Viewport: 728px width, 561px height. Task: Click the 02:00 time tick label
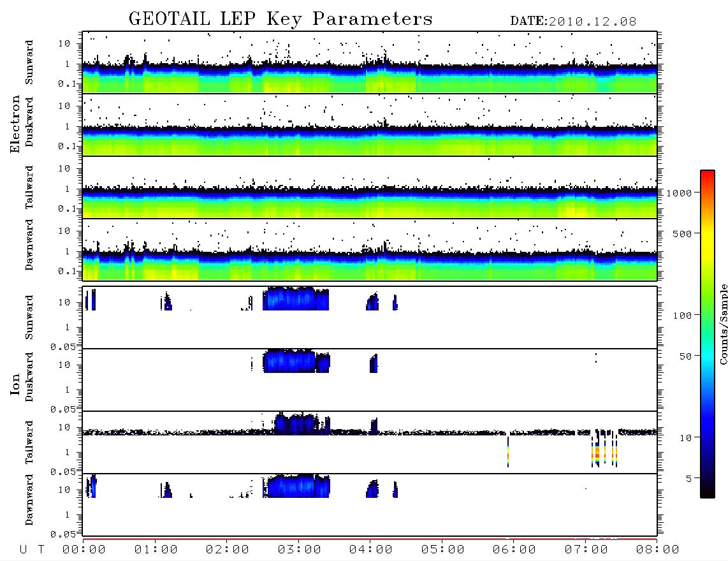click(228, 550)
